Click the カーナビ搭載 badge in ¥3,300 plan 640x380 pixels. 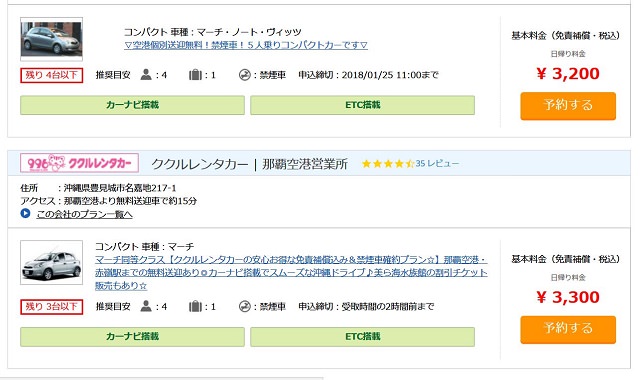coord(132,336)
